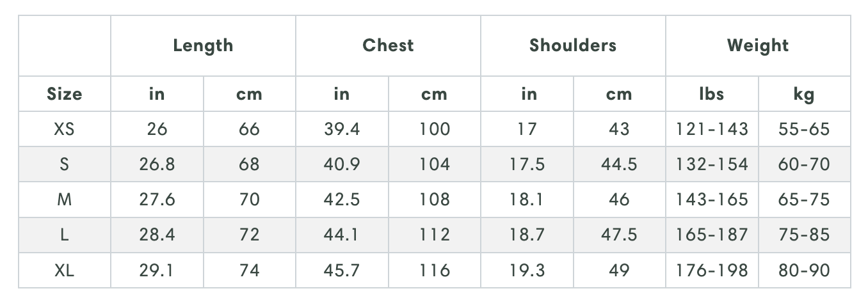Click the 18.1 shoulders inches cell

coord(527,200)
